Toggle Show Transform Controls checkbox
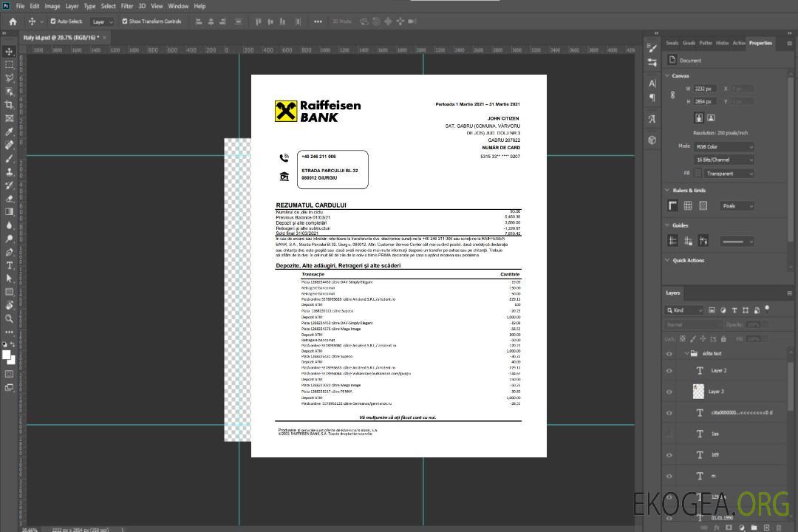The image size is (798, 532). [x=125, y=21]
